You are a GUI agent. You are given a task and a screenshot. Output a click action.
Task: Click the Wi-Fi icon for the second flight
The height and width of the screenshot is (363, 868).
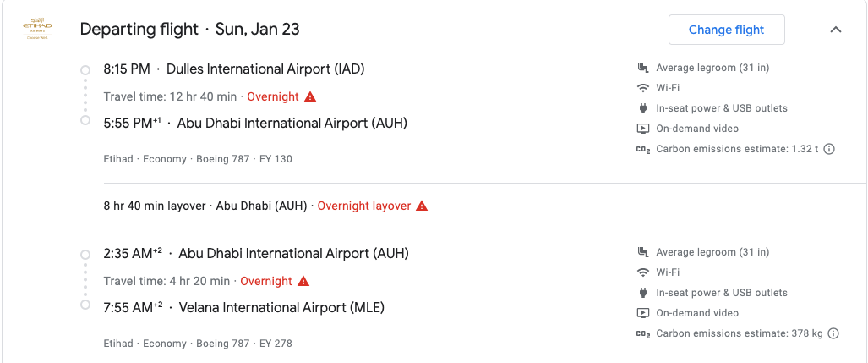click(x=642, y=272)
